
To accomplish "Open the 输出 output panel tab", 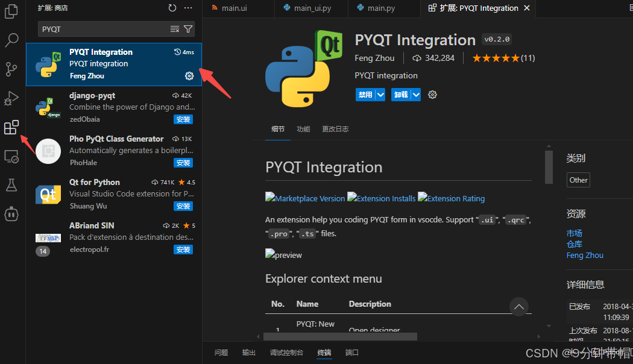I will (x=248, y=353).
